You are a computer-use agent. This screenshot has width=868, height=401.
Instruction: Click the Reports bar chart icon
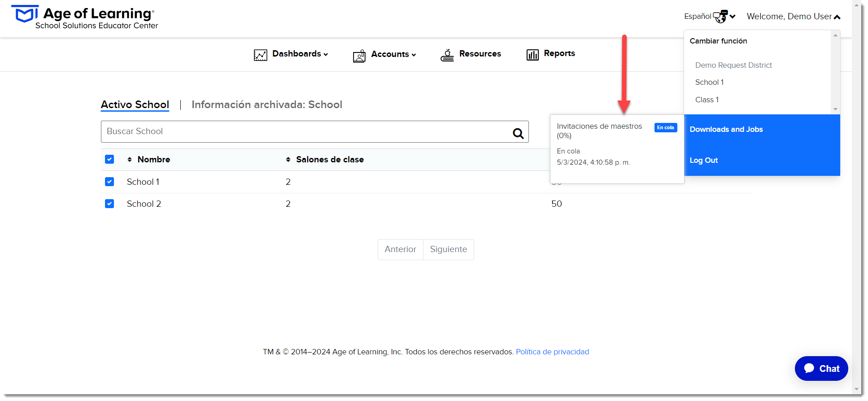(532, 55)
